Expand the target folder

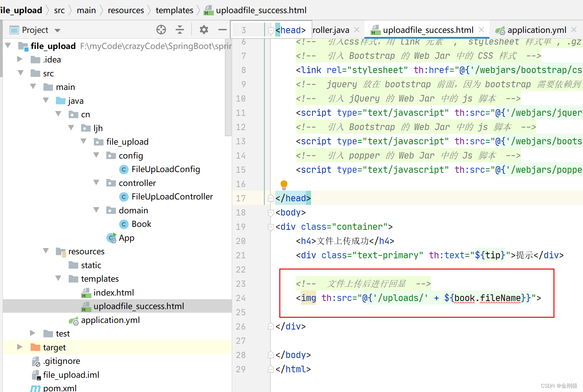20,347
